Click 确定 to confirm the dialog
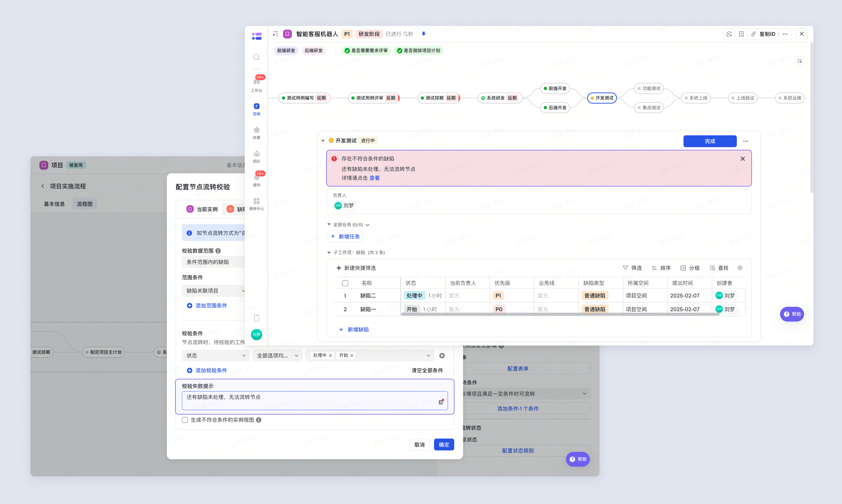 444,445
